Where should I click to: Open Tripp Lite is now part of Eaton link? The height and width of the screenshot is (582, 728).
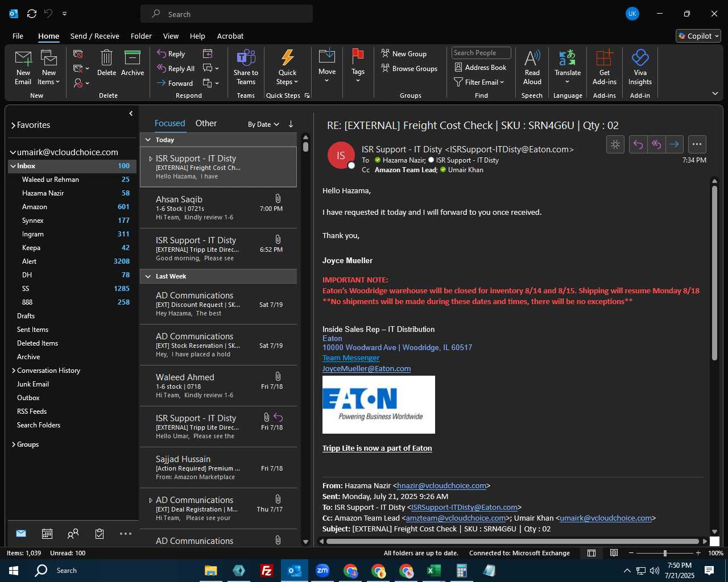(x=377, y=448)
